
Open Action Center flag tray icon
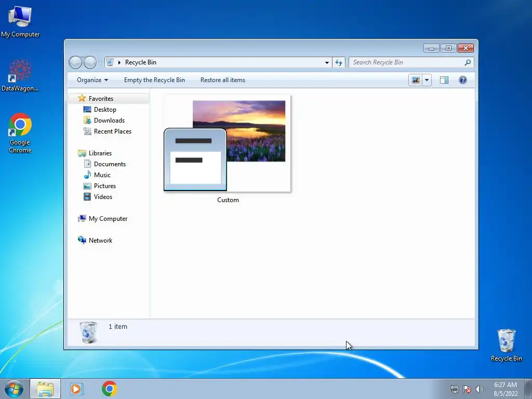click(x=467, y=389)
